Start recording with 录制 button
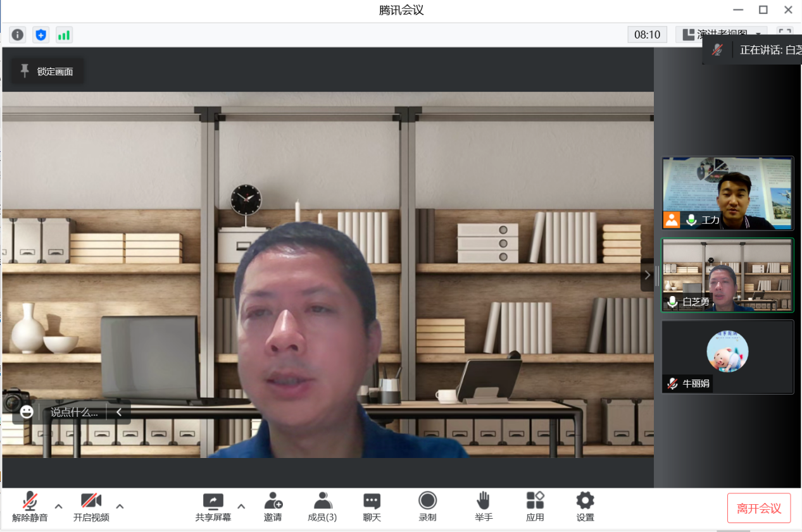Image resolution: width=802 pixels, height=532 pixels. [427, 507]
